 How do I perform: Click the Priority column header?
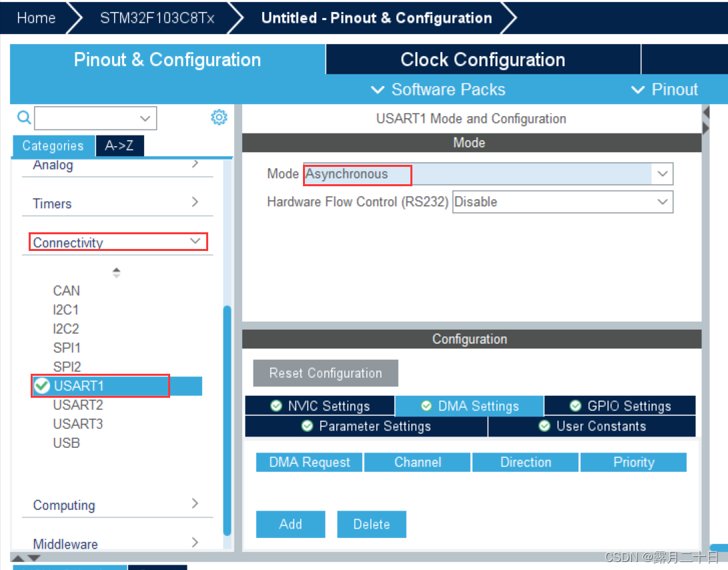tap(634, 463)
